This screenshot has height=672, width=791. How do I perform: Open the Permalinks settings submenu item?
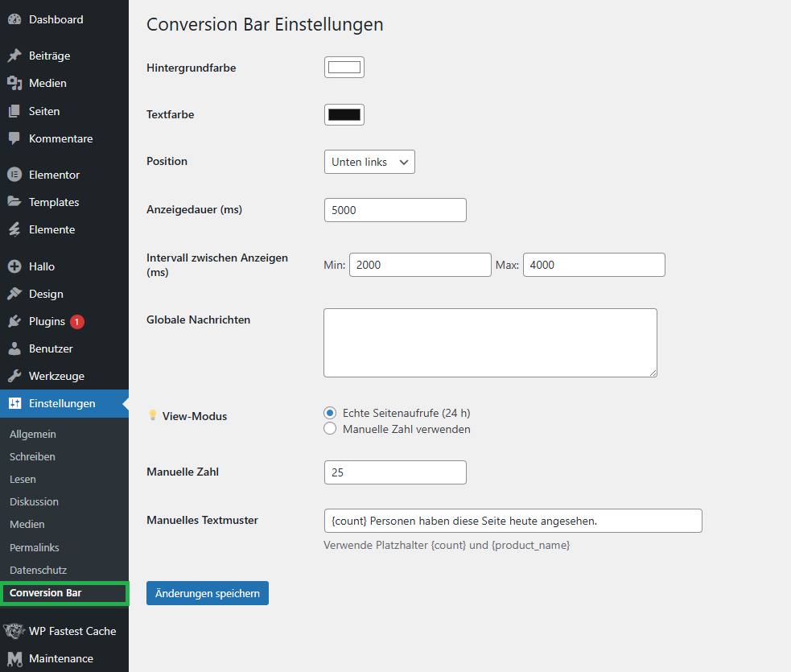(35, 547)
